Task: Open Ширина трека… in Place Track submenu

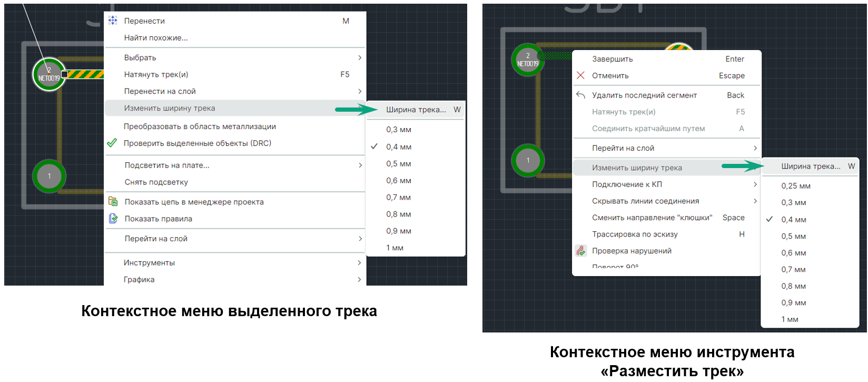Action: [810, 166]
